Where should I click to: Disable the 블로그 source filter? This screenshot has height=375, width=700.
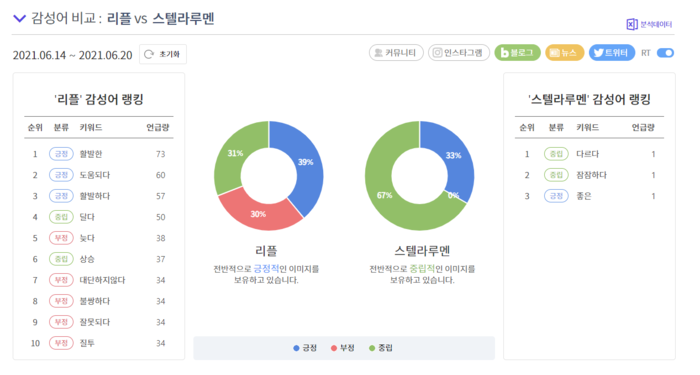tap(517, 53)
